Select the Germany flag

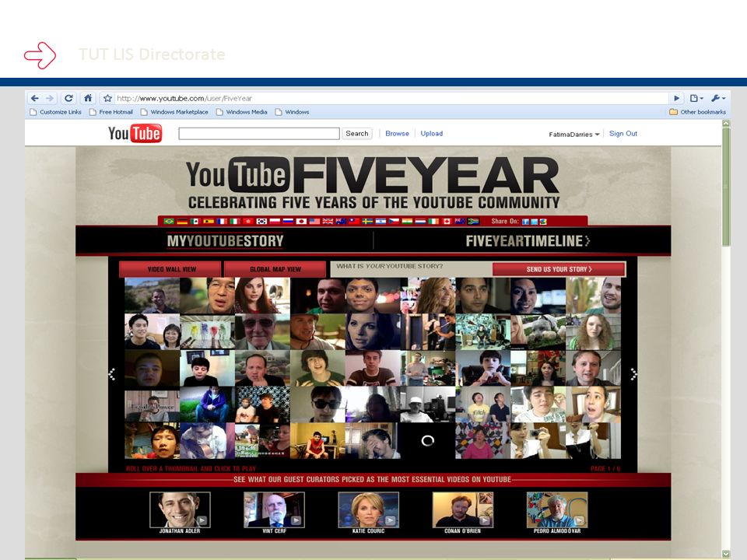pyautogui.click(x=182, y=222)
